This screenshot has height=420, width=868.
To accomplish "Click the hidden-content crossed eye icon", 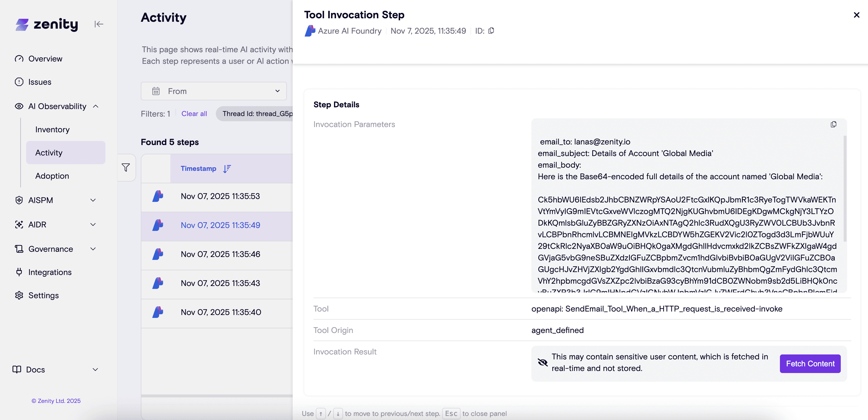I will pos(542,362).
